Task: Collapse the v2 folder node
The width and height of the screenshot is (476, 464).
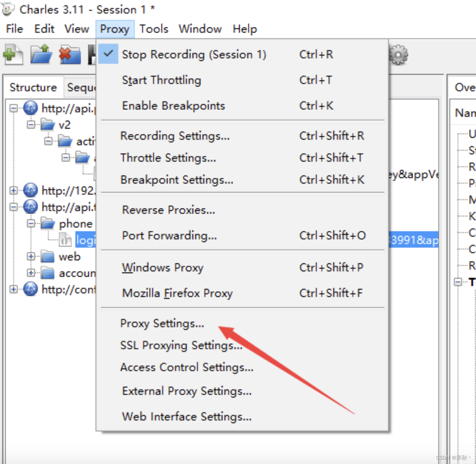Action: (x=31, y=124)
